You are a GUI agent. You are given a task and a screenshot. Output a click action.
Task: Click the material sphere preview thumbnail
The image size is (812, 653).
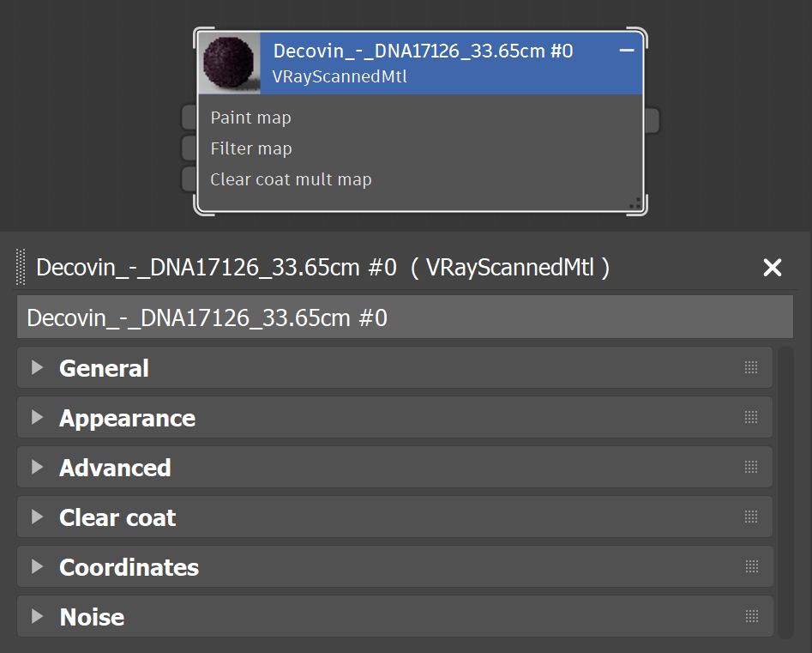coord(230,63)
